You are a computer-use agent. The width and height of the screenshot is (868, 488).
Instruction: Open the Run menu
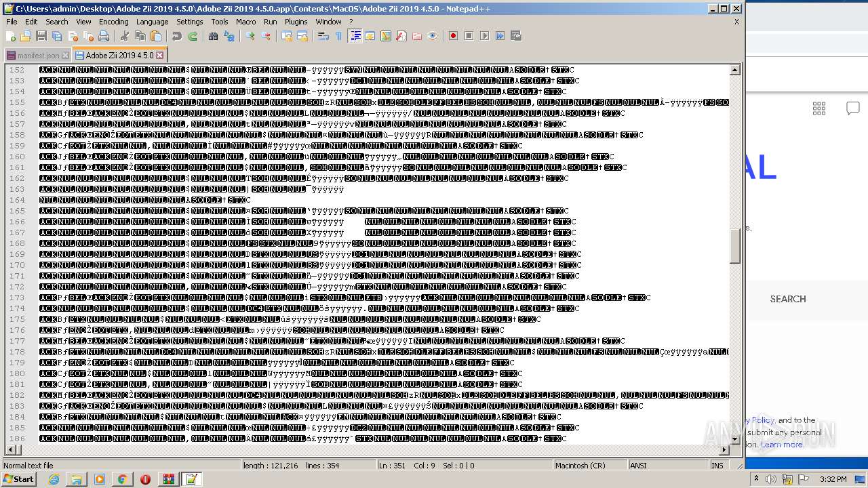click(270, 22)
